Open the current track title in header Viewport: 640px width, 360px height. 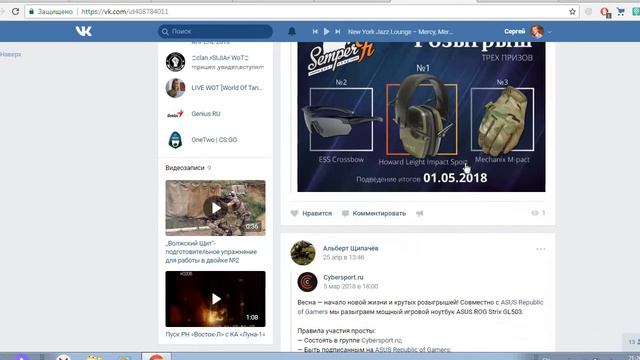point(400,31)
